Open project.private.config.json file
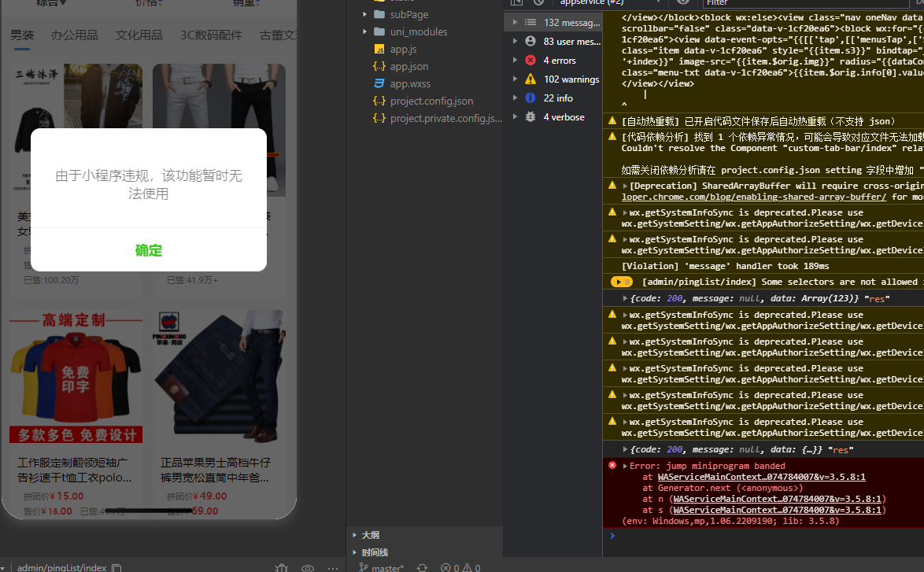The width and height of the screenshot is (924, 572). click(445, 118)
